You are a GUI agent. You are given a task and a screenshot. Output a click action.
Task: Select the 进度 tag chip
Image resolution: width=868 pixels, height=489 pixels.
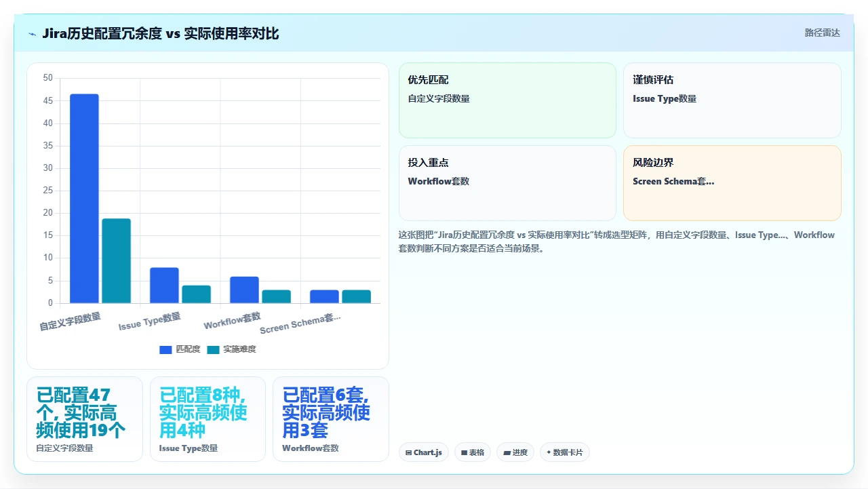(515, 452)
